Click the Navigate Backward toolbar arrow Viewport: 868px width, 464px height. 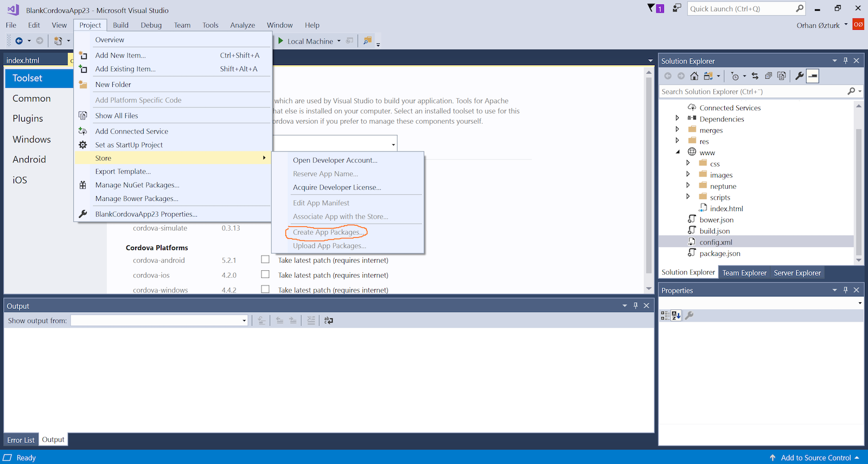tap(19, 41)
